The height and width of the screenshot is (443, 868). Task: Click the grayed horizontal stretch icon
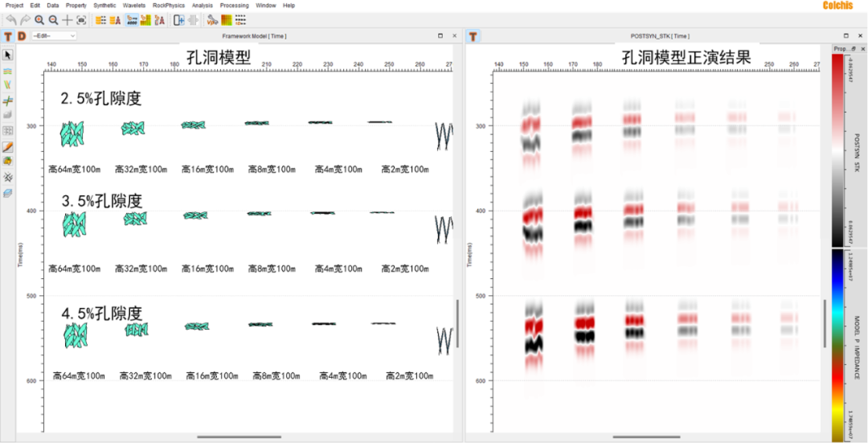pos(193,20)
